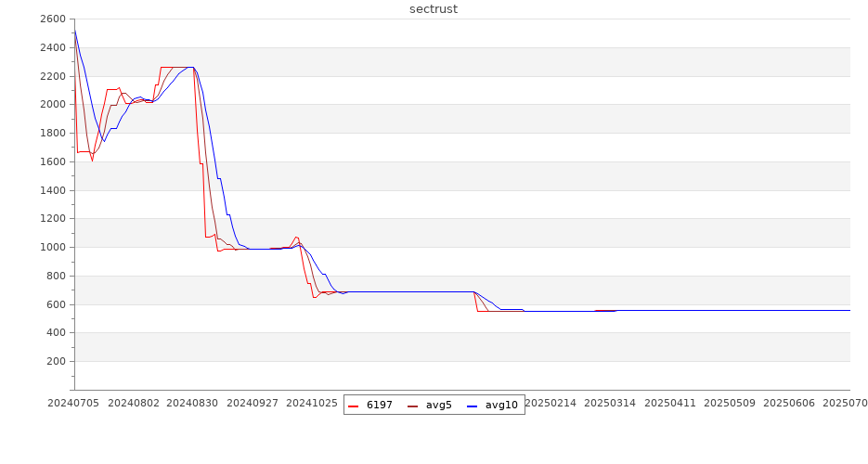
Task: Click the x-axis date 20250314
Action: coord(610,403)
